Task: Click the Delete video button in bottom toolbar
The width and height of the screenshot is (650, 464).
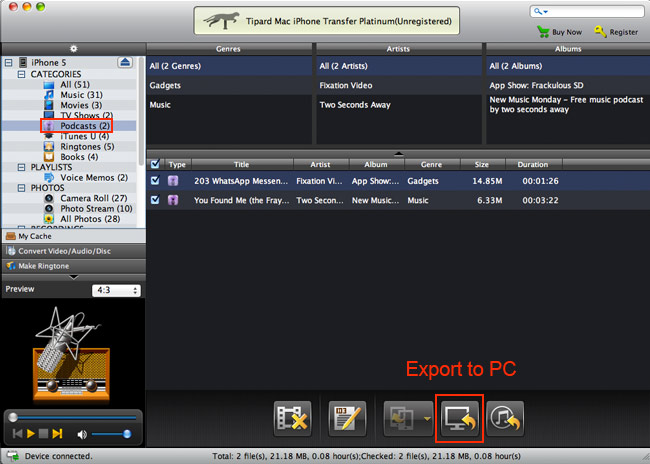Action: pos(293,418)
